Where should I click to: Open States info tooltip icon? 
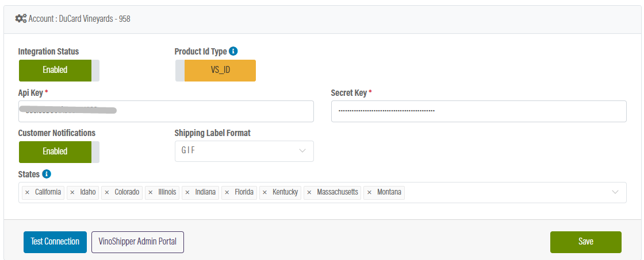(x=47, y=174)
